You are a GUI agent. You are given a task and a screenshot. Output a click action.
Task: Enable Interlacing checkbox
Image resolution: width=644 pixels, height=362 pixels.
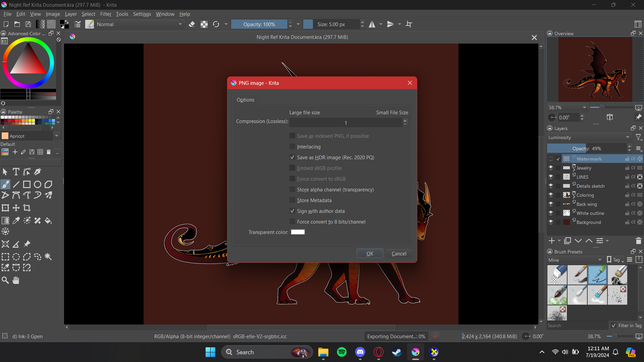point(292,146)
